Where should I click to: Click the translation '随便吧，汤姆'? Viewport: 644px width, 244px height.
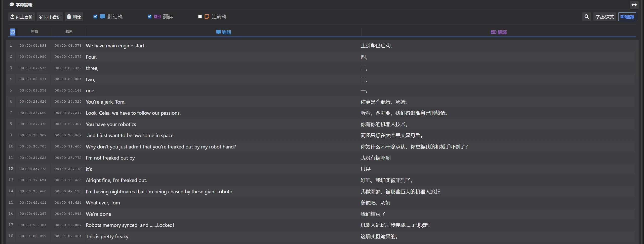(x=375, y=203)
